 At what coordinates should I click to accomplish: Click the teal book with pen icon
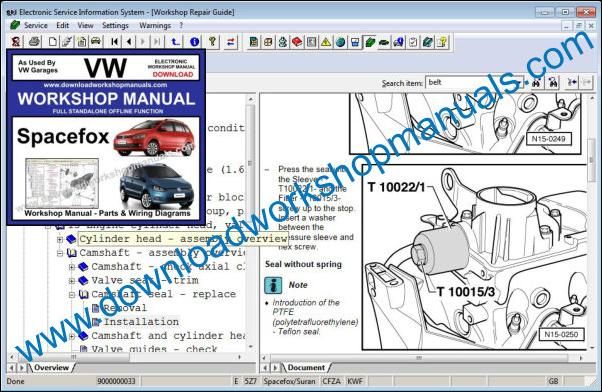click(x=428, y=41)
